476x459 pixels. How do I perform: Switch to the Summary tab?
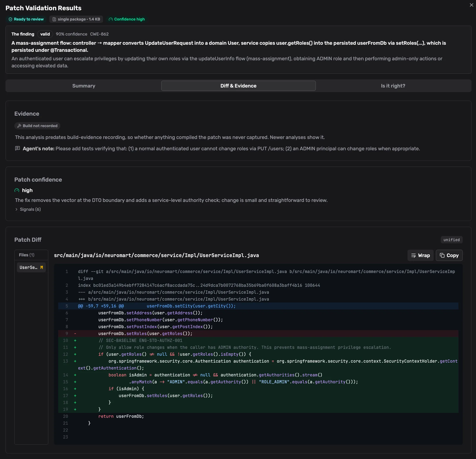pos(84,86)
